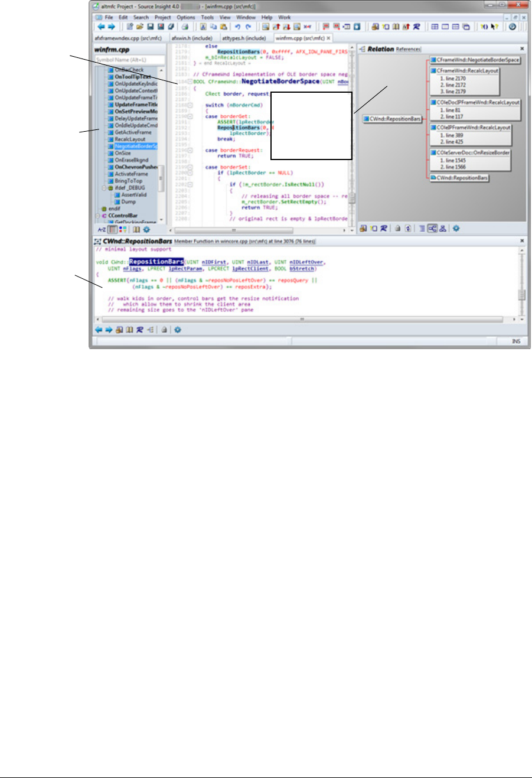Open the Window menu

click(x=246, y=17)
